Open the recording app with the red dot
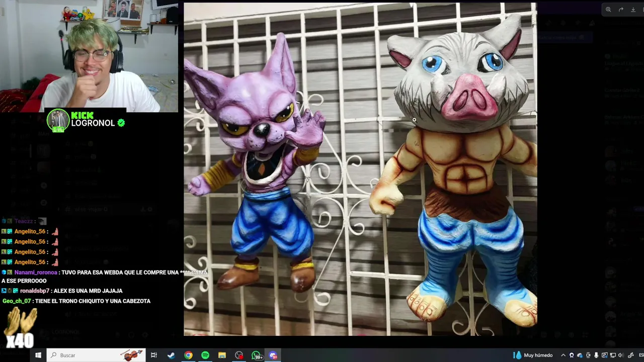 239,355
